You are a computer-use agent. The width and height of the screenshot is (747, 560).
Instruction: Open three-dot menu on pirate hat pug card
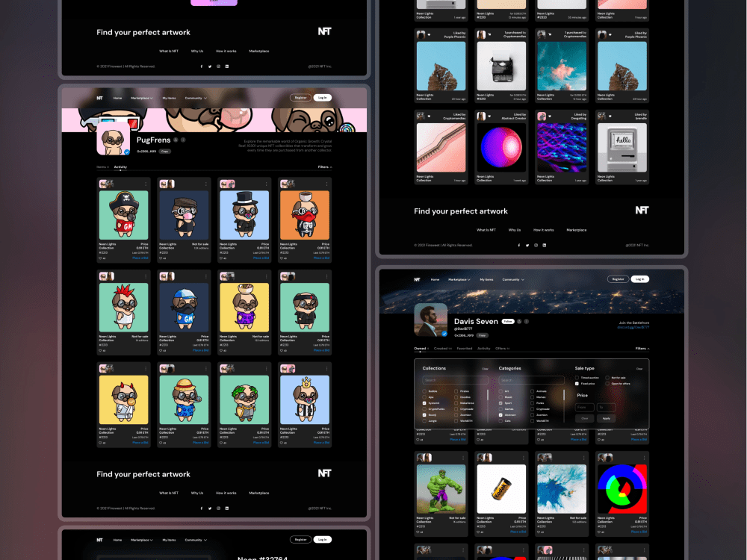pos(146,184)
